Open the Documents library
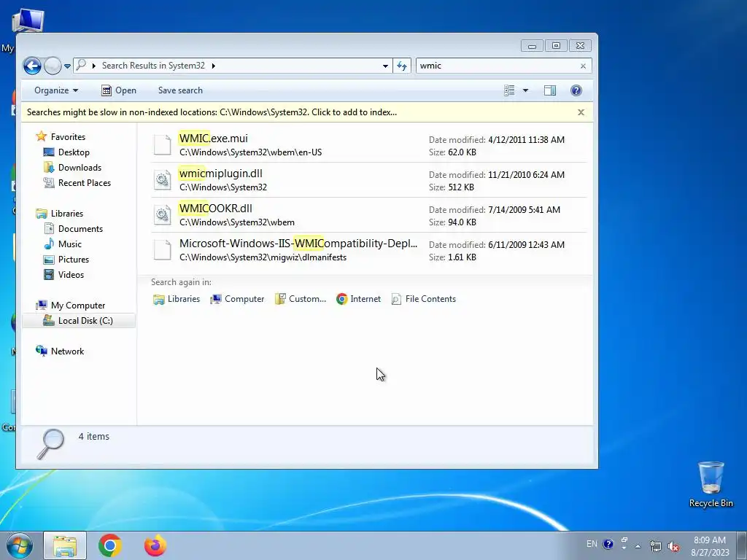This screenshot has width=747, height=560. [80, 228]
